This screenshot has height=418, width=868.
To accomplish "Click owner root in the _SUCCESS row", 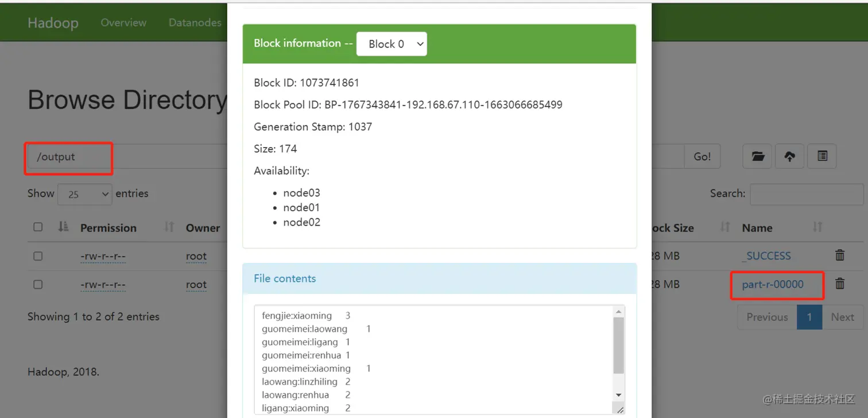I will pyautogui.click(x=196, y=256).
